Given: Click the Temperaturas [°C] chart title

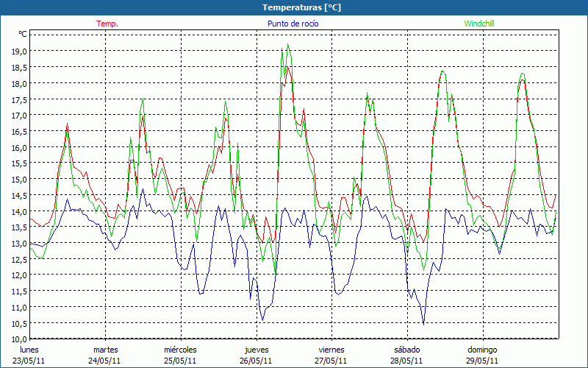Looking at the screenshot, I should click(x=293, y=7).
